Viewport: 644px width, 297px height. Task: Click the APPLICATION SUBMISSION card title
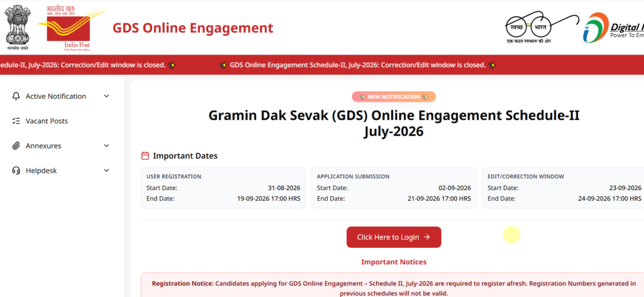[353, 177]
